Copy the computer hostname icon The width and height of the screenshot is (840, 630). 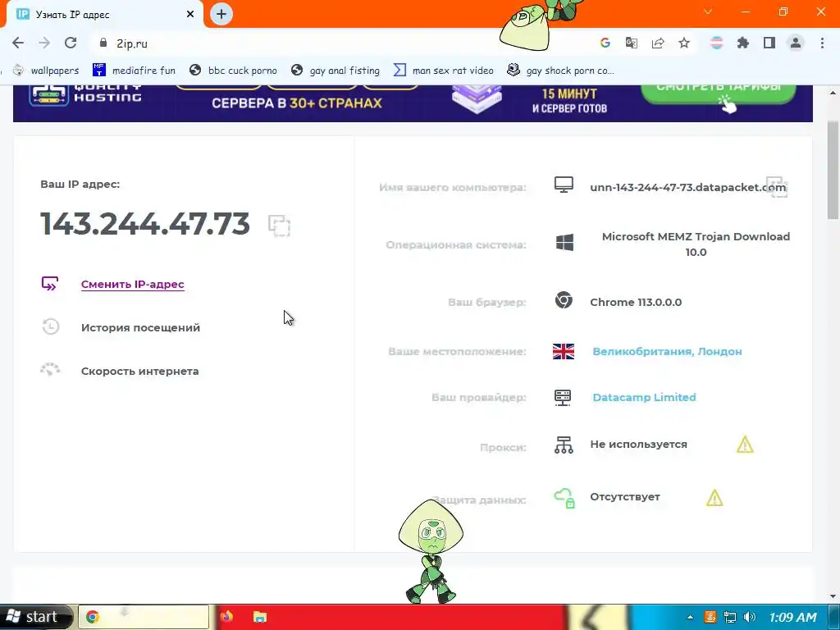pos(777,188)
